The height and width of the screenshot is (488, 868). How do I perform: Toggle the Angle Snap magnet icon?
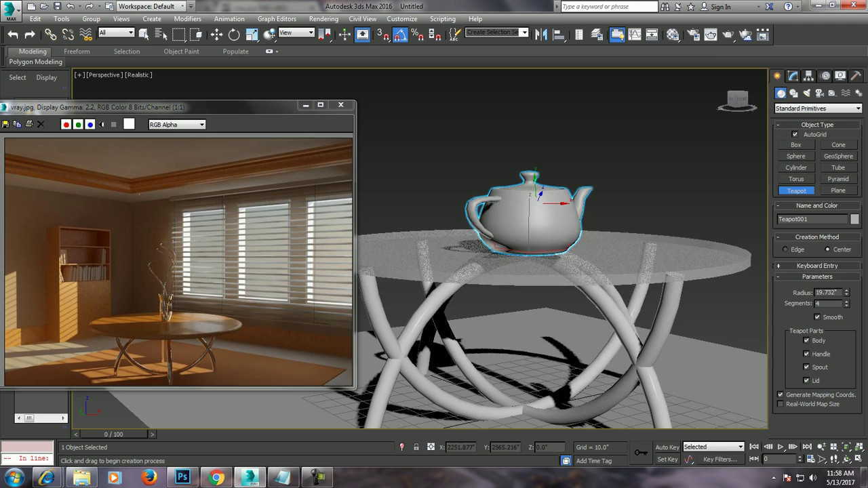click(401, 35)
